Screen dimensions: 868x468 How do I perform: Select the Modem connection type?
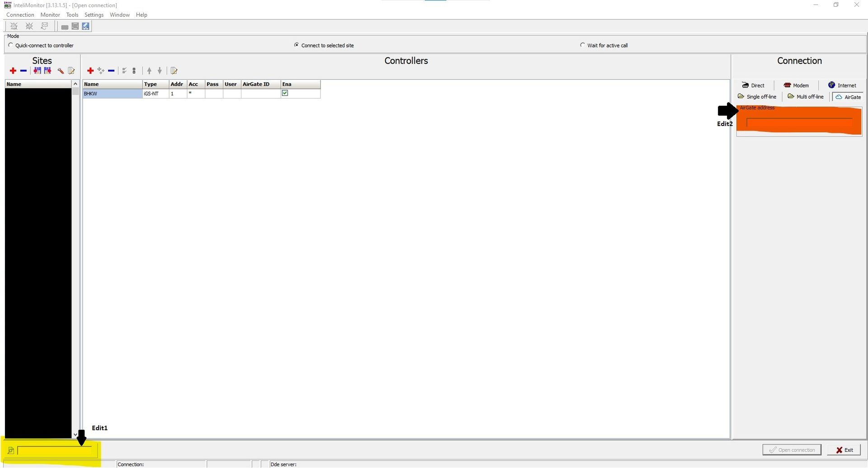(796, 85)
